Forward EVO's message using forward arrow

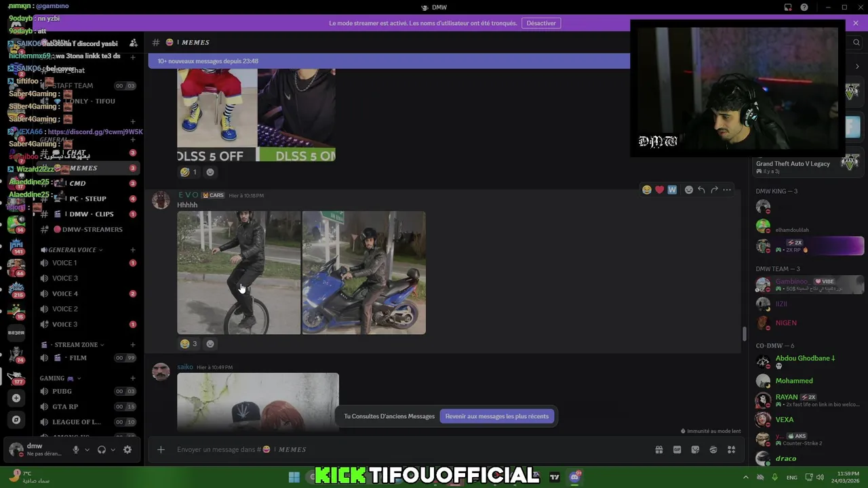pos(714,190)
